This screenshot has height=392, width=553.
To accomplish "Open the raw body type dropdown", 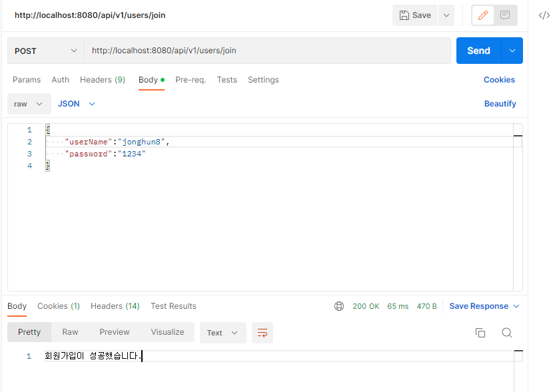I will coord(29,104).
